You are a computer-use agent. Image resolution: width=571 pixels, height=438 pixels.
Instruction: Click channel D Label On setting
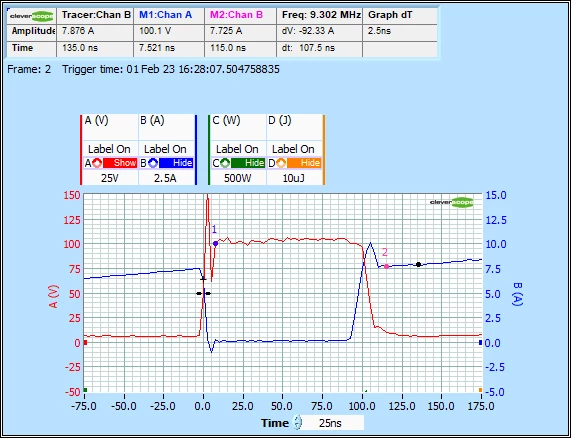tap(293, 149)
